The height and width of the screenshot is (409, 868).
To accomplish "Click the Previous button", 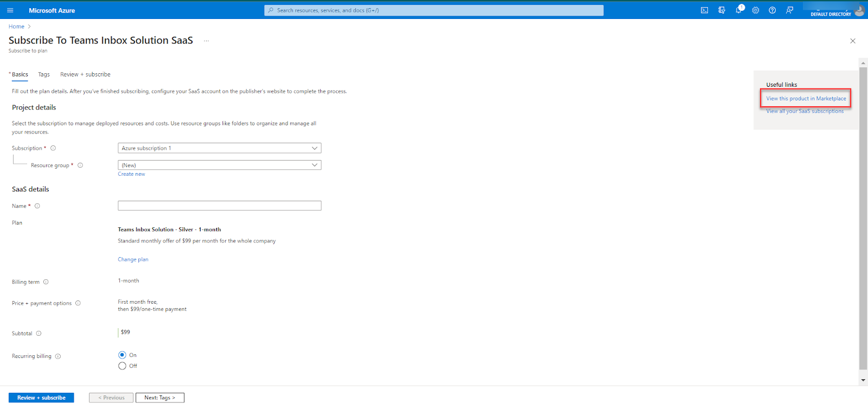I will point(111,398).
